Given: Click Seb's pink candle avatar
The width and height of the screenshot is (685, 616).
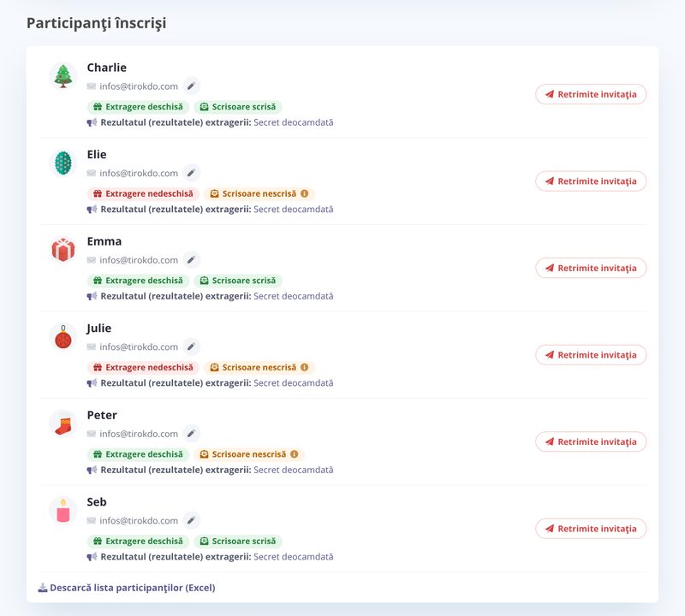Looking at the screenshot, I should coord(63,511).
